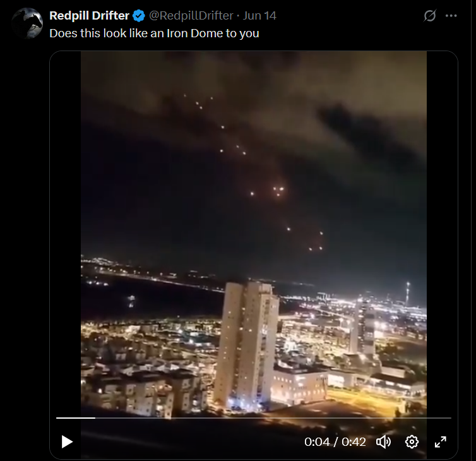The height and width of the screenshot is (461, 476).
Task: Click the blue verified badge
Action: tap(139, 16)
